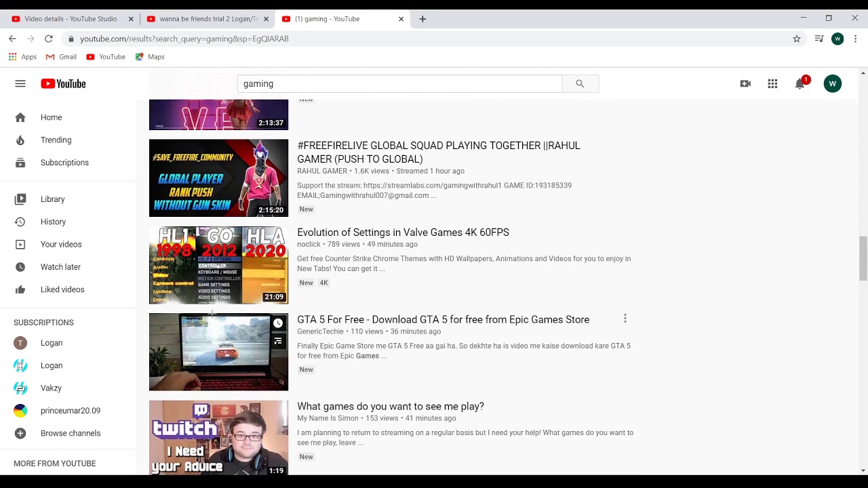The width and height of the screenshot is (868, 488).
Task: Open What games do you want video thumbnail
Action: tap(218, 438)
